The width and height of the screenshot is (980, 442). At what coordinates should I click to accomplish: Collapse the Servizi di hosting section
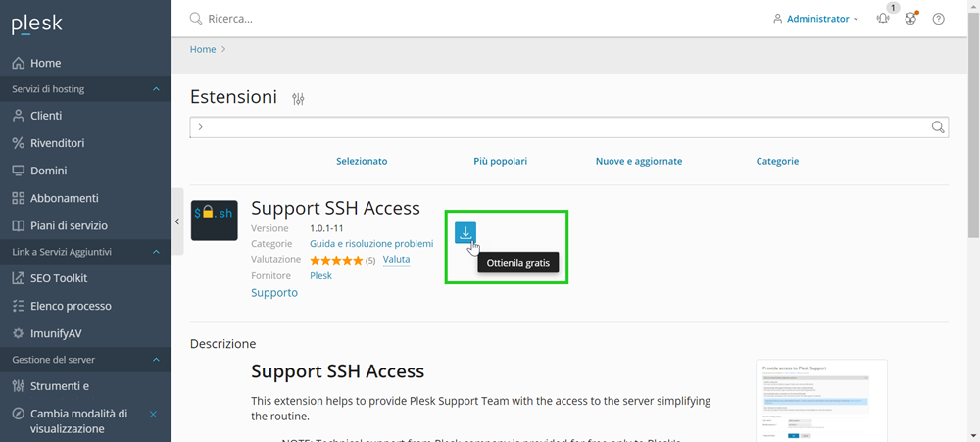[x=156, y=89]
